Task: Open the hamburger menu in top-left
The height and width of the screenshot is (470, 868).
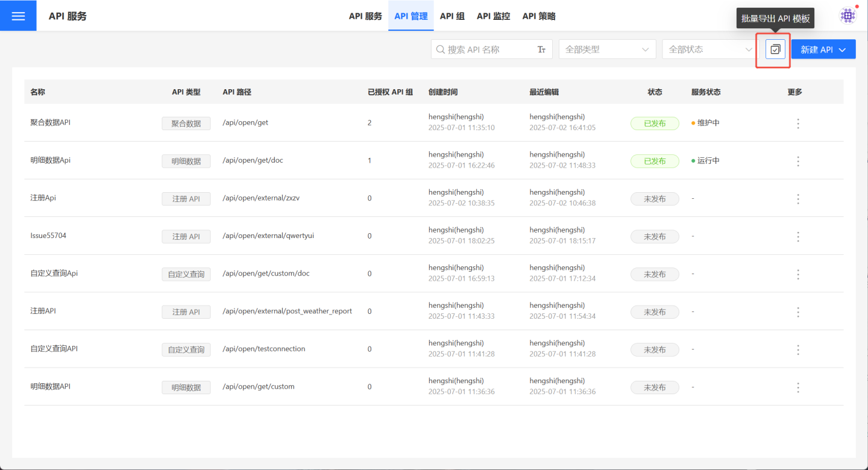Action: (18, 16)
